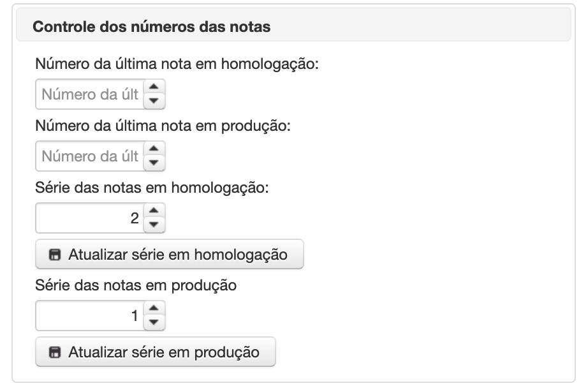Click save icon on produção update button

click(x=55, y=352)
